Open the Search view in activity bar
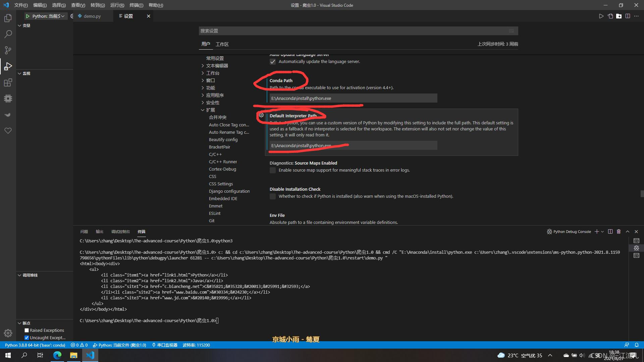 click(8, 34)
